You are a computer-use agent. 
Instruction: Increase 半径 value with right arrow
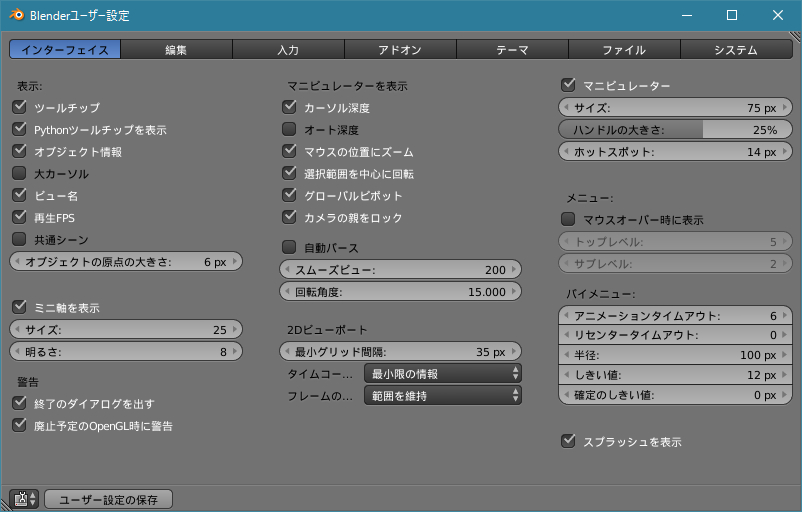(785, 355)
